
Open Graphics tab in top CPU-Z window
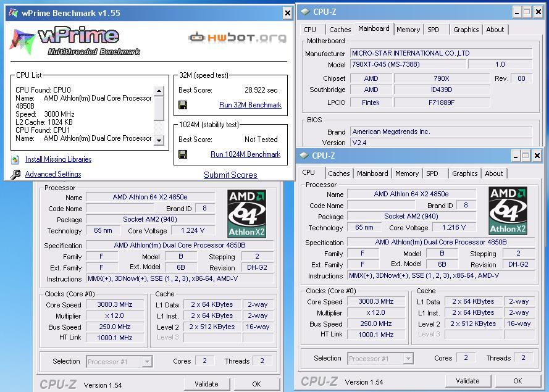click(x=466, y=30)
